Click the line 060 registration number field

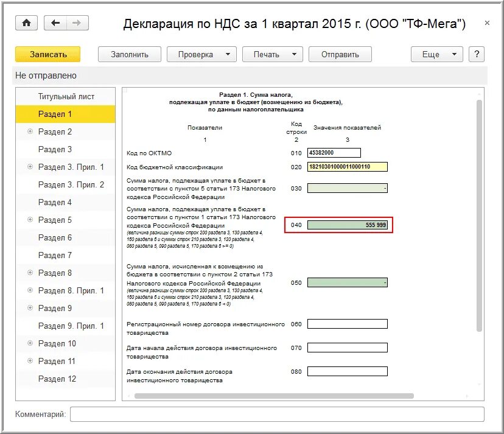click(348, 324)
